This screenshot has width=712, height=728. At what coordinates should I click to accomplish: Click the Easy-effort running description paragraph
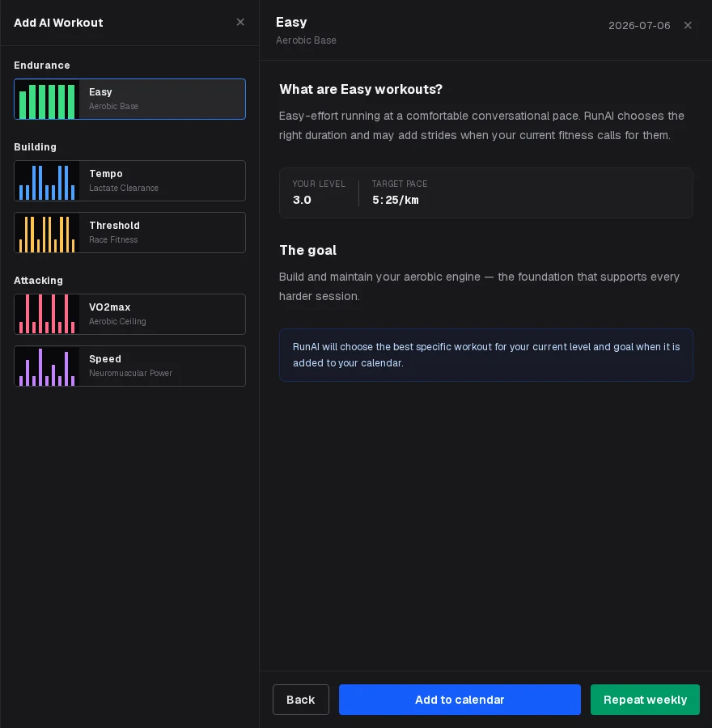[x=481, y=125]
